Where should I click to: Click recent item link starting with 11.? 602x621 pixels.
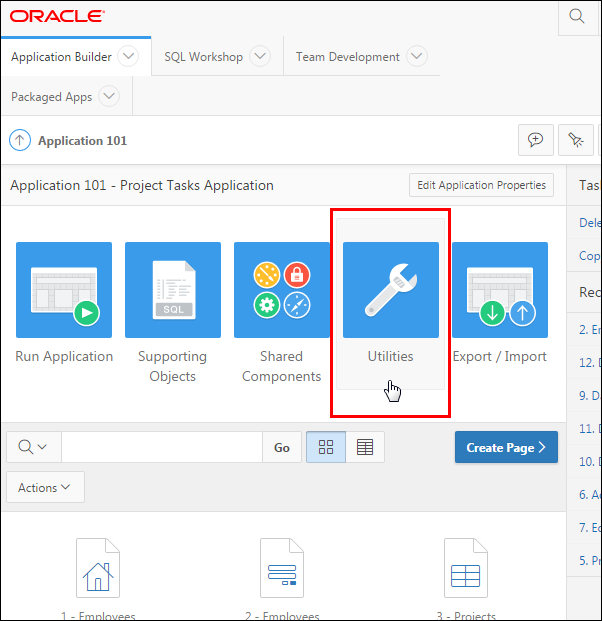(x=590, y=429)
